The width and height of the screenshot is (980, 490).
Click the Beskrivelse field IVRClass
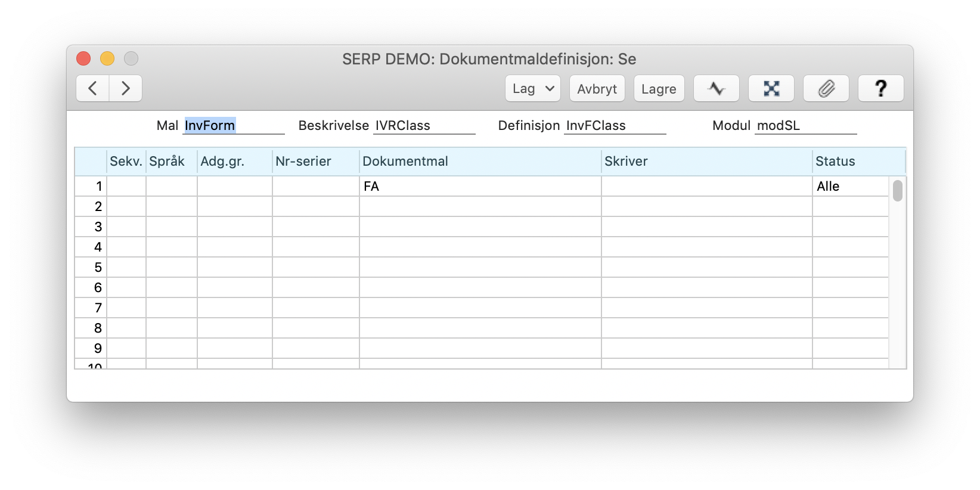[x=424, y=125]
